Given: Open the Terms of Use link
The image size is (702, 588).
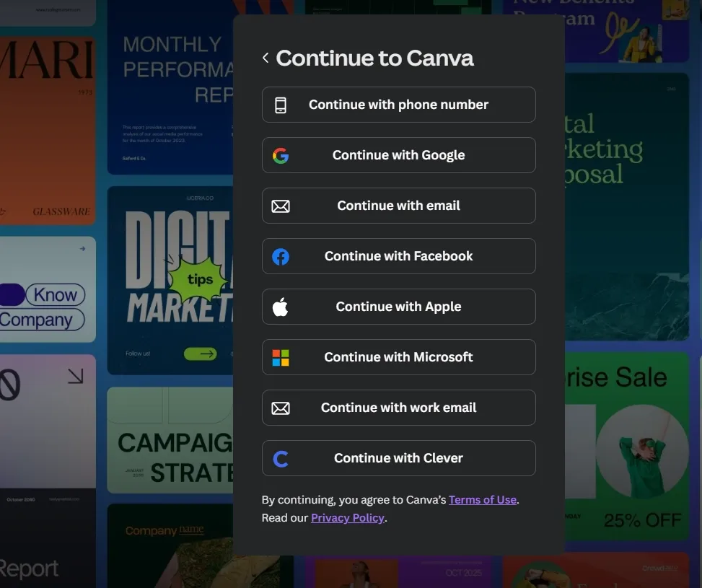Looking at the screenshot, I should [x=482, y=500].
